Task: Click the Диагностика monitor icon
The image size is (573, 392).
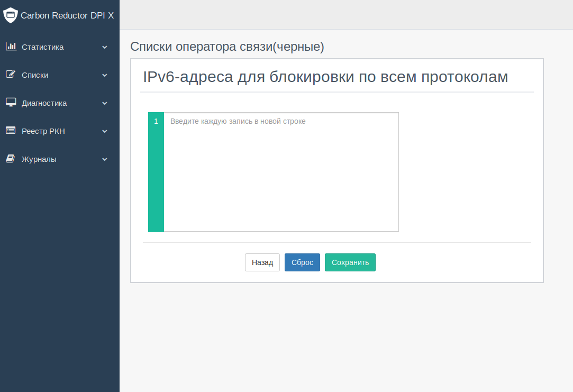Action: [x=11, y=102]
